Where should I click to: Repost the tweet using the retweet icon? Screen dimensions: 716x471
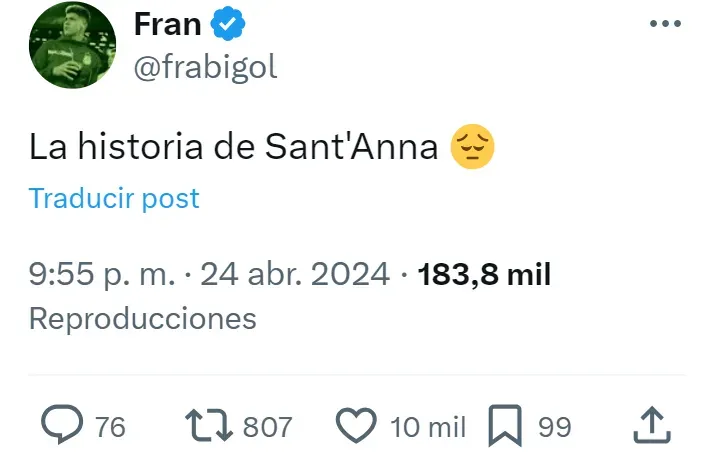click(x=211, y=426)
